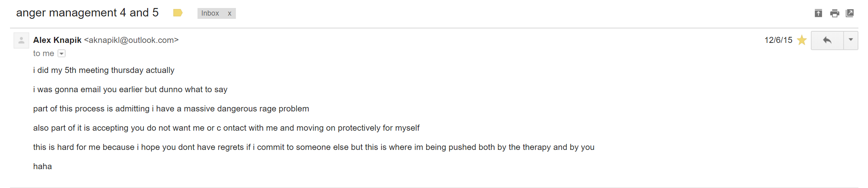Click the "to me" recipient text
This screenshot has height=188, width=868.
(x=44, y=53)
